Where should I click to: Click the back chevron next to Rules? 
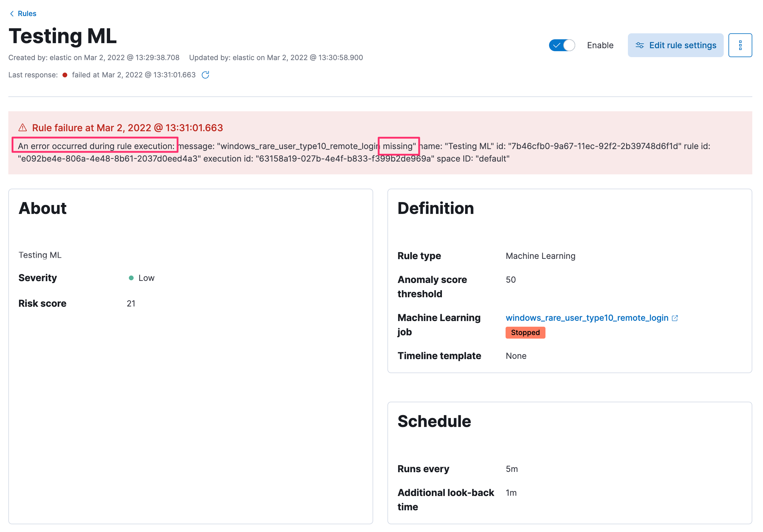[x=12, y=13]
